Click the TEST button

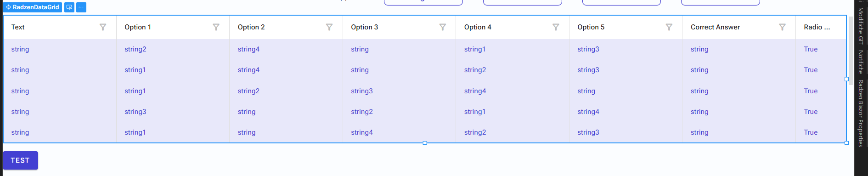[x=20, y=160]
